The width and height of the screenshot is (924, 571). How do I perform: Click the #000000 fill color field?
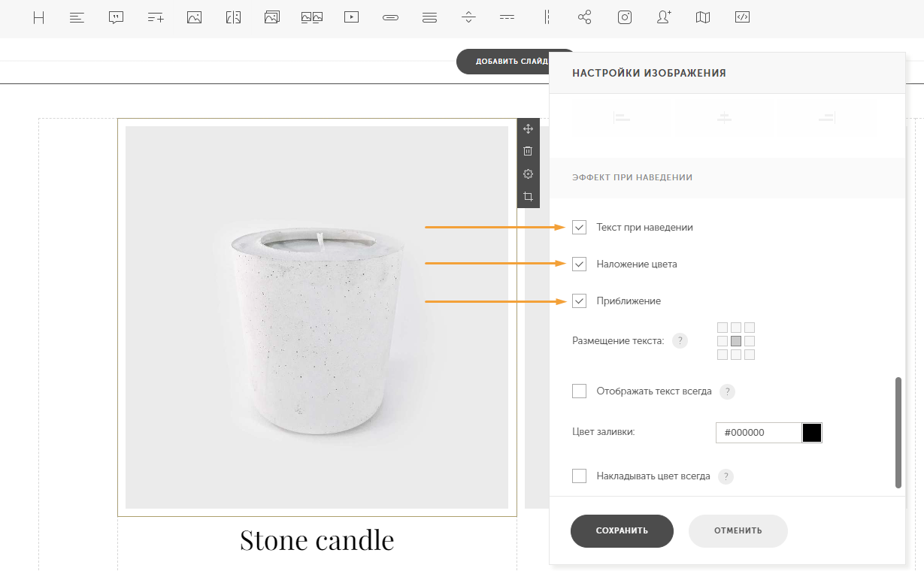(758, 433)
